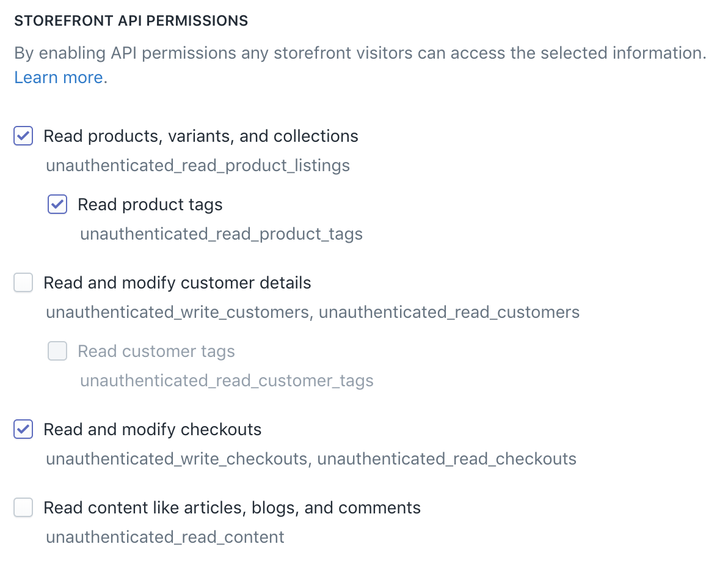Uncheck Read products, variants, and collections
This screenshot has width=728, height=566.
(23, 136)
